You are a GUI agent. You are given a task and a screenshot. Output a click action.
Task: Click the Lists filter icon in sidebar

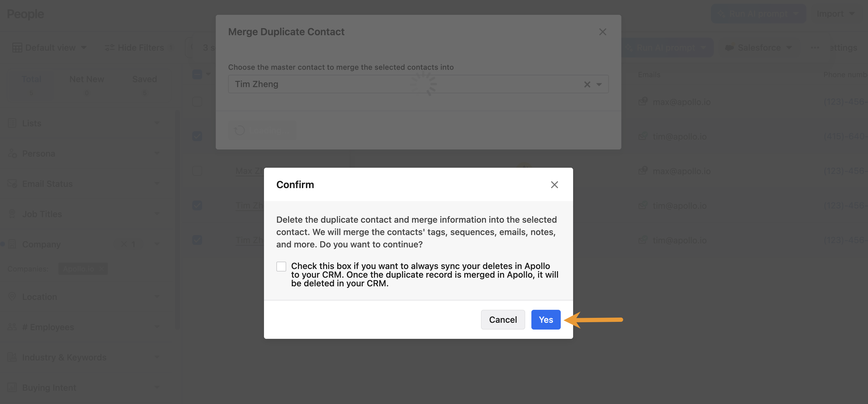[x=12, y=123]
